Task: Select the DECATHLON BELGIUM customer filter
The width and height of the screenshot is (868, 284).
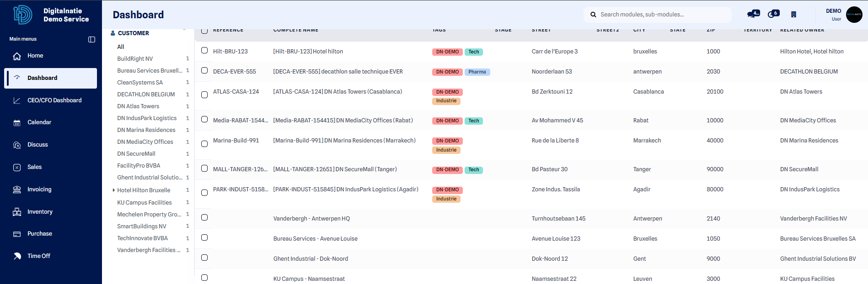Action: (146, 95)
